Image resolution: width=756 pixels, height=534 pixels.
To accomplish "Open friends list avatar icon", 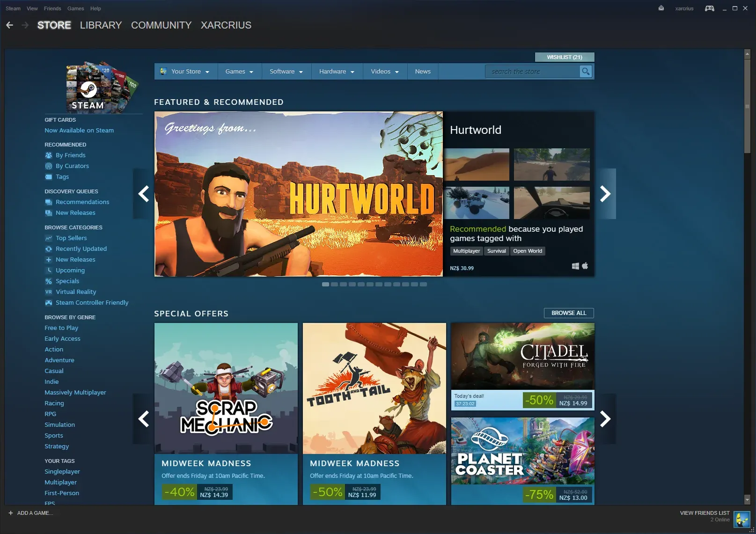I will pyautogui.click(x=741, y=519).
